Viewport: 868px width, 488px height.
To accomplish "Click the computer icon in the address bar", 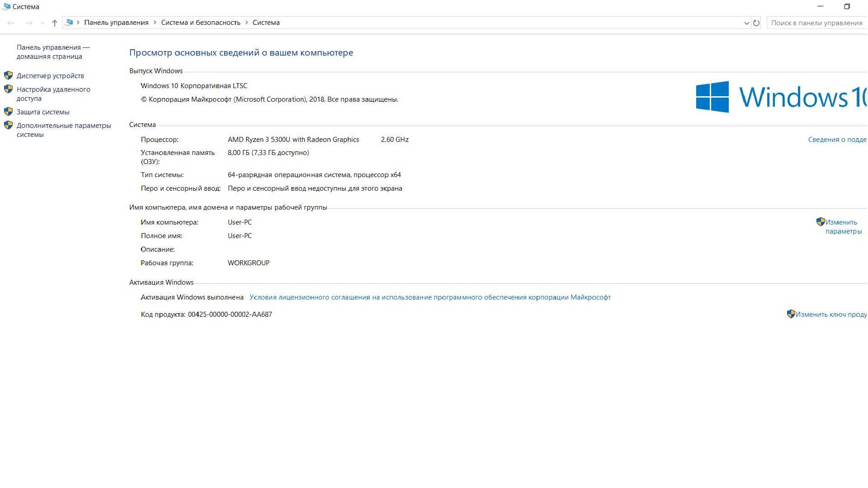I will 69,22.
